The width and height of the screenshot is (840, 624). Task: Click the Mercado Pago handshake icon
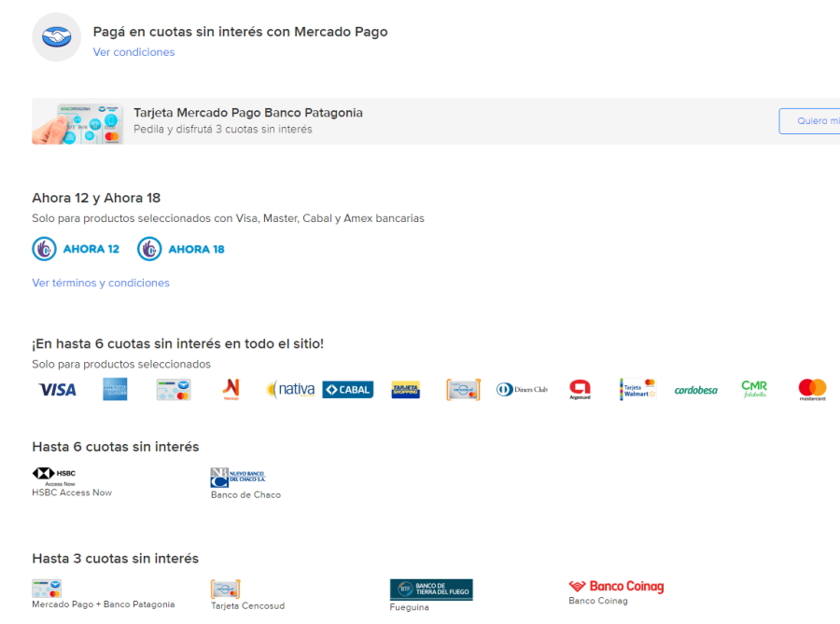point(57,37)
